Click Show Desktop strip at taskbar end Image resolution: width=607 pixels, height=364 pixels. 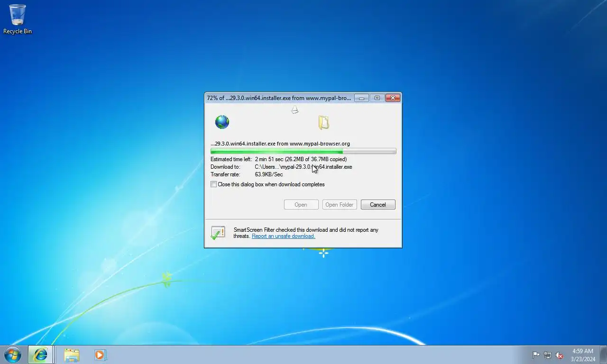(x=603, y=355)
